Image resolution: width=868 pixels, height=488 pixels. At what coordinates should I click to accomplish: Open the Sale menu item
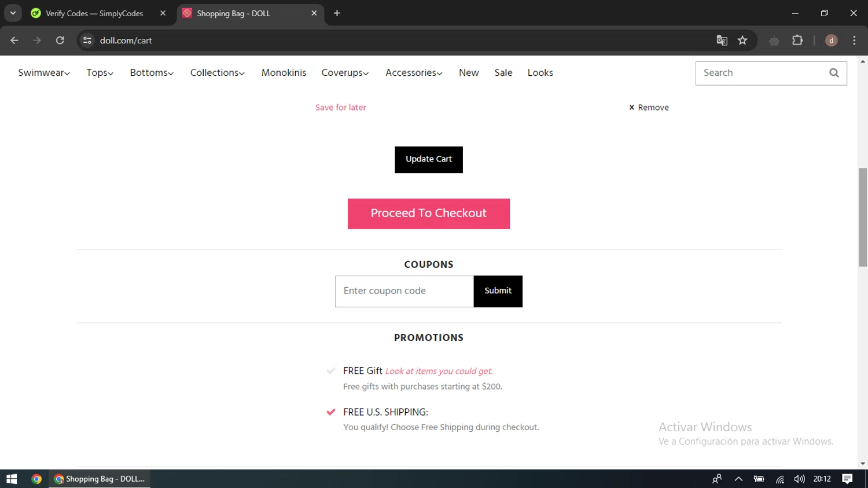(x=503, y=72)
